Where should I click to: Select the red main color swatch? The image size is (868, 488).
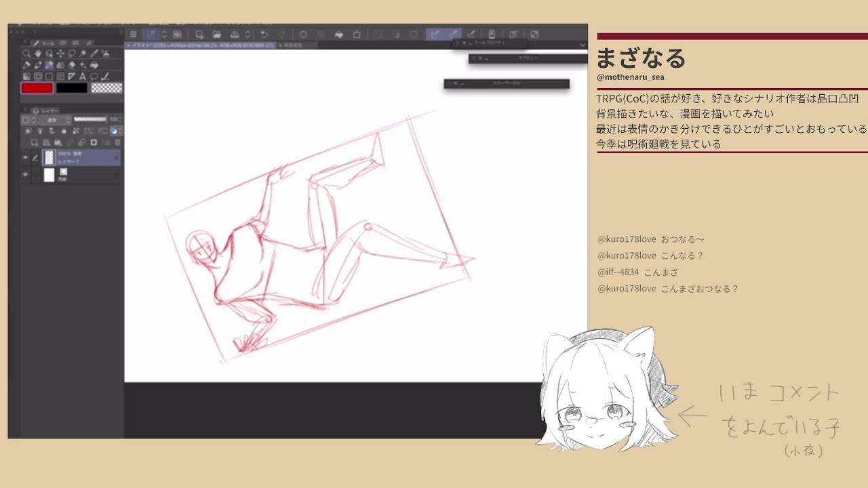click(37, 88)
